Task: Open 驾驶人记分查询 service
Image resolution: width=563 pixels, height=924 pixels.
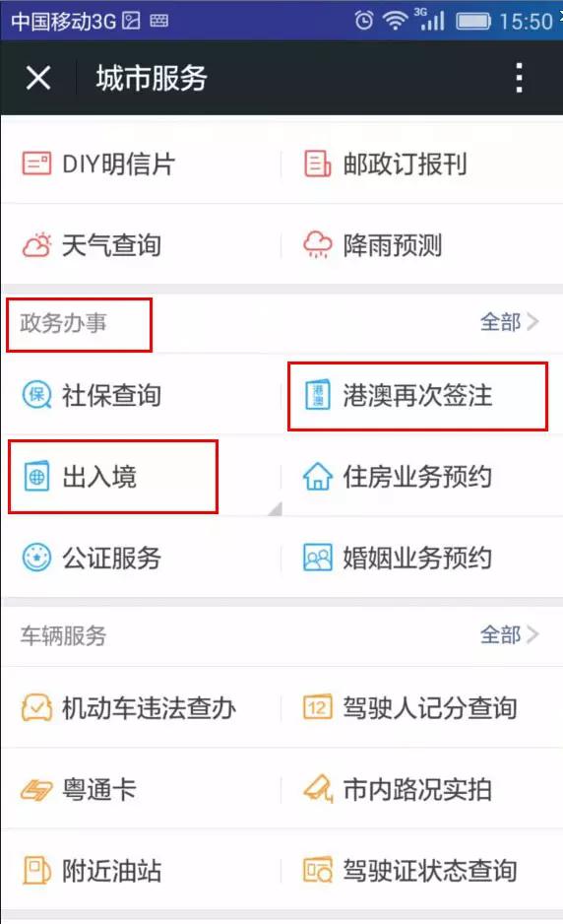Action: pyautogui.click(x=409, y=707)
